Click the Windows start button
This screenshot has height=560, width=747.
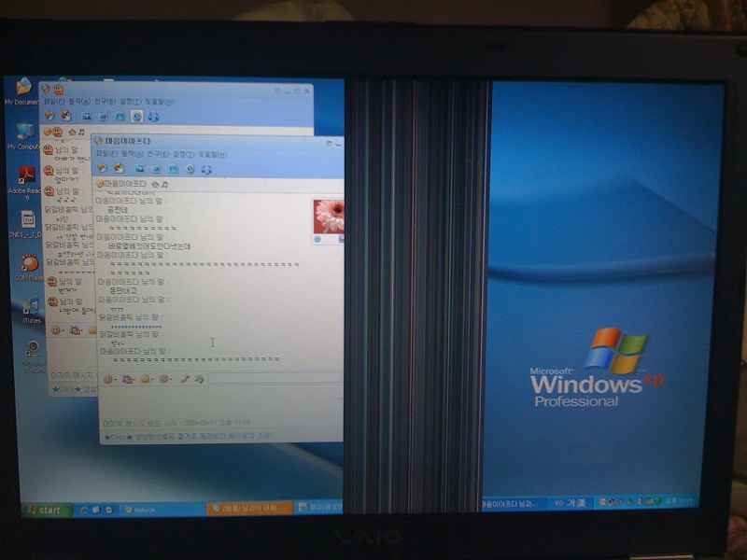(x=47, y=511)
